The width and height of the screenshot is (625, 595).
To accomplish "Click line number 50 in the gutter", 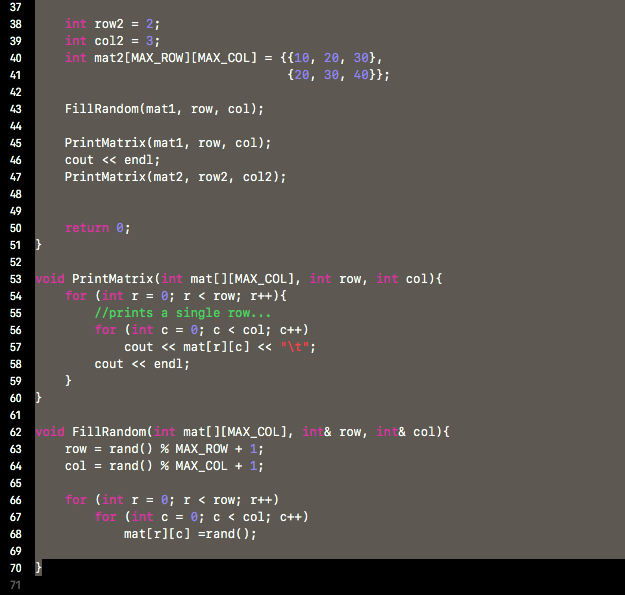I will pos(16,228).
